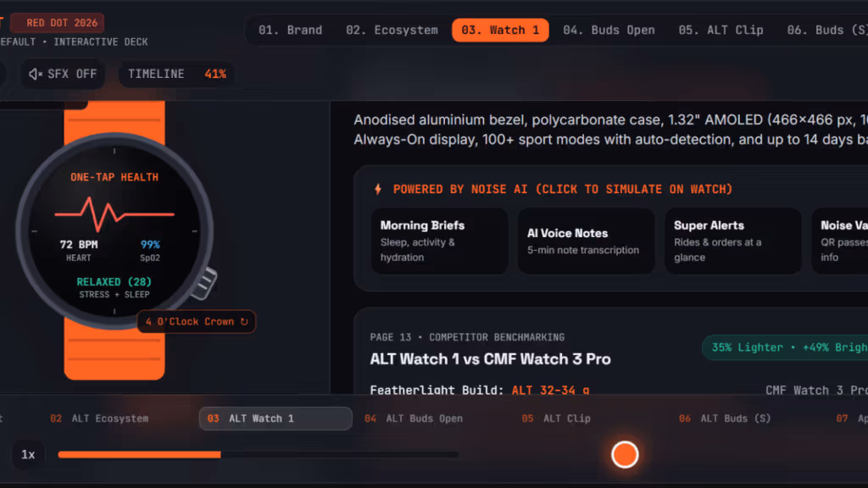Click the 35% Lighter comparison badge
Screen dimensions: 868x488
coord(786,347)
